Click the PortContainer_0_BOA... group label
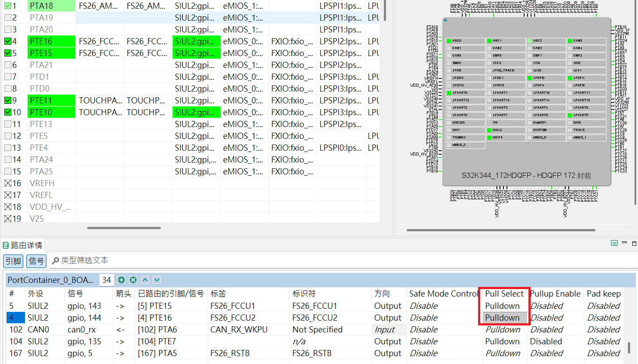The height and width of the screenshot is (364, 638). click(51, 280)
